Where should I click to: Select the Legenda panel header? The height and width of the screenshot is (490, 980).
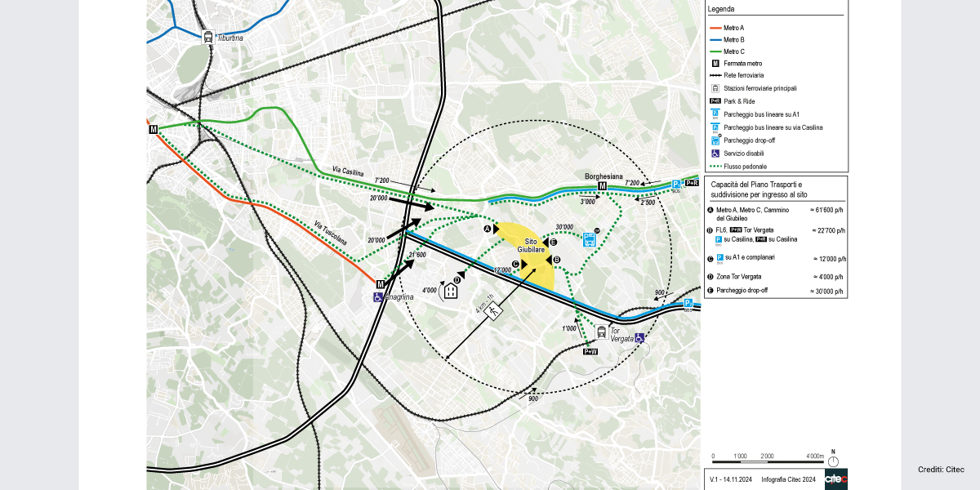[722, 9]
